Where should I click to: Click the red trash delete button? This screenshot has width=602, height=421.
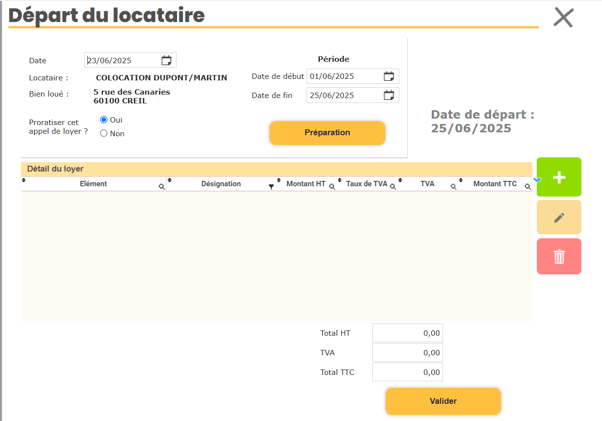click(559, 256)
